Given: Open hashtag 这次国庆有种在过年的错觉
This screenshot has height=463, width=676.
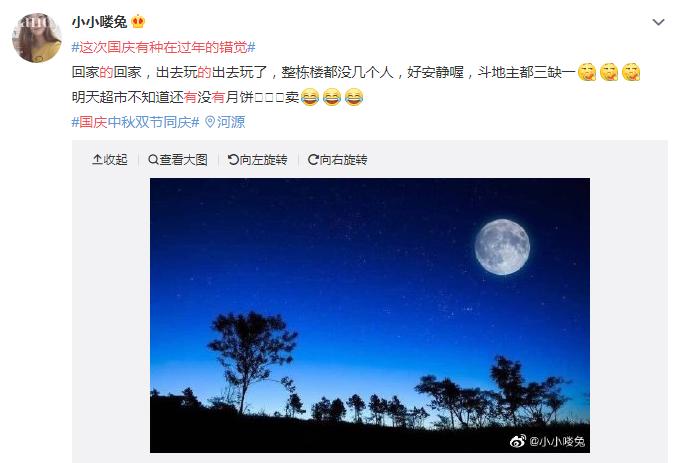Looking at the screenshot, I should pyautogui.click(x=163, y=47).
